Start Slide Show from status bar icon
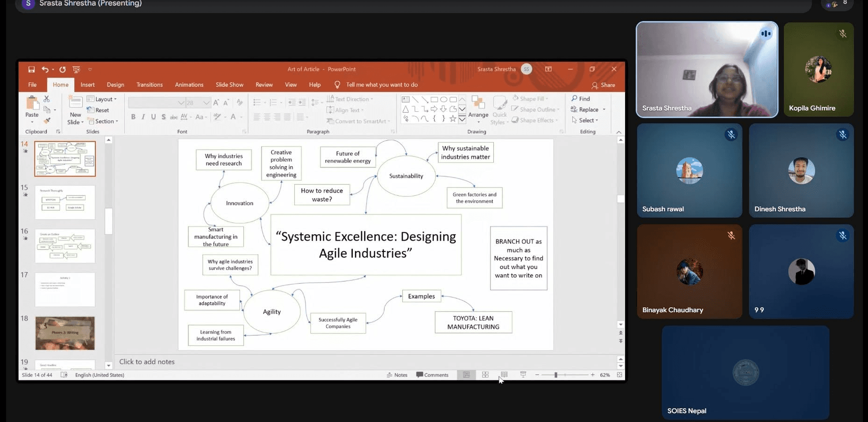 pos(523,375)
